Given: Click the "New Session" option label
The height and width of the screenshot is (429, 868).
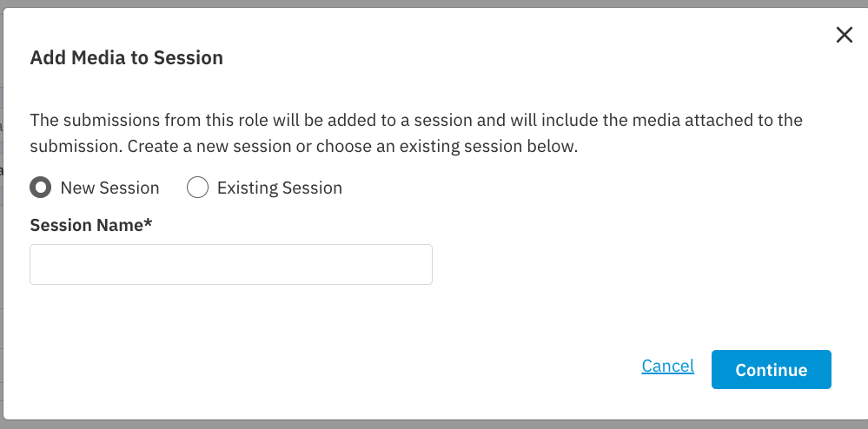Looking at the screenshot, I should [x=109, y=188].
